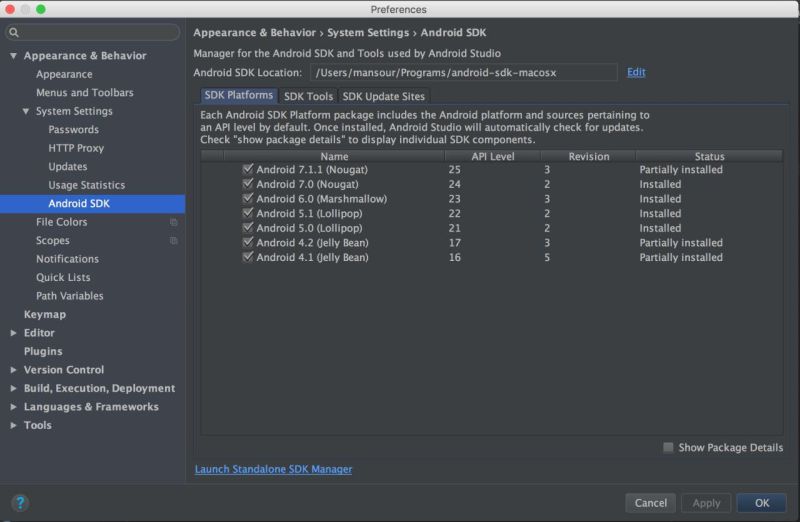Viewport: 800px width, 522px height.
Task: Sort by the Revision column header
Action: (x=589, y=156)
